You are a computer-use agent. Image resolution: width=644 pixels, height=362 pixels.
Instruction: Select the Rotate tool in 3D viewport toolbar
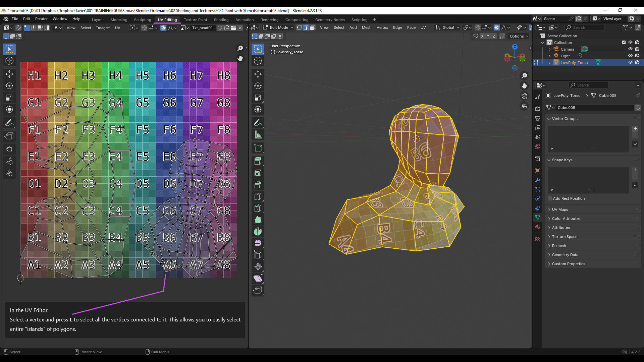click(x=258, y=86)
